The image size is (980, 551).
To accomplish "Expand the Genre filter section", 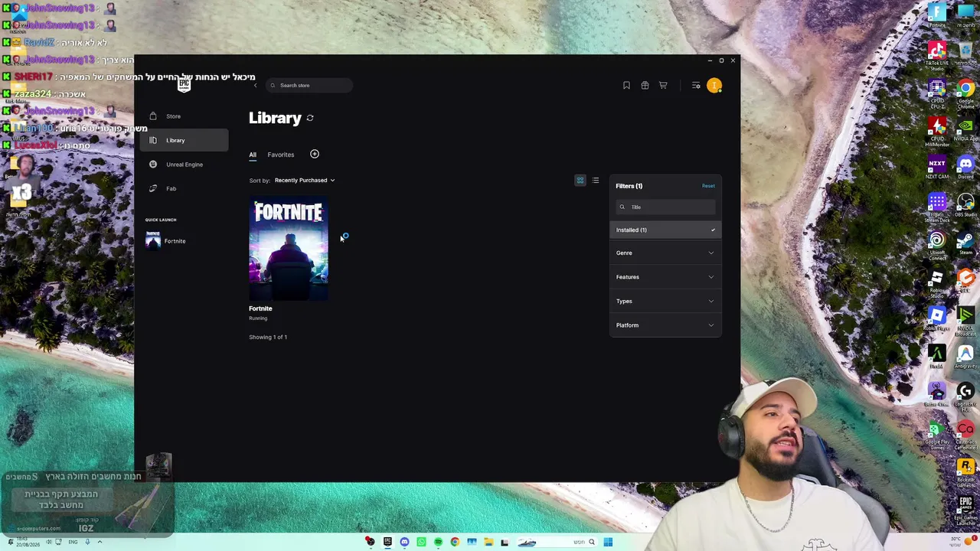I will [665, 253].
